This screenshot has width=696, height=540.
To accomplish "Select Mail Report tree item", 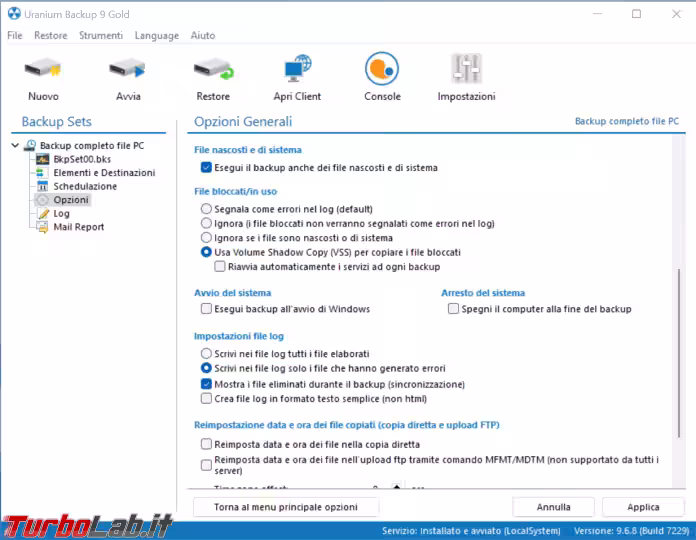I will pyautogui.click(x=79, y=227).
